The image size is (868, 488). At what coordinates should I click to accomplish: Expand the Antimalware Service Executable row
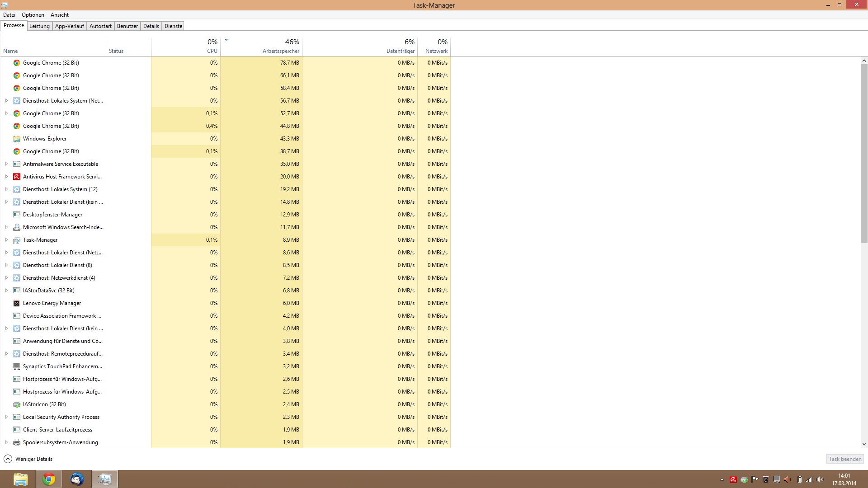tap(6, 164)
